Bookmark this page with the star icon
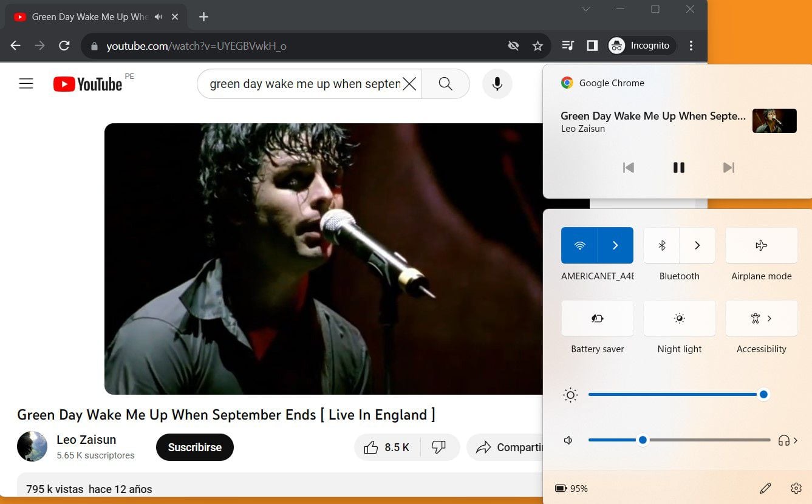This screenshot has width=812, height=504. tap(537, 46)
